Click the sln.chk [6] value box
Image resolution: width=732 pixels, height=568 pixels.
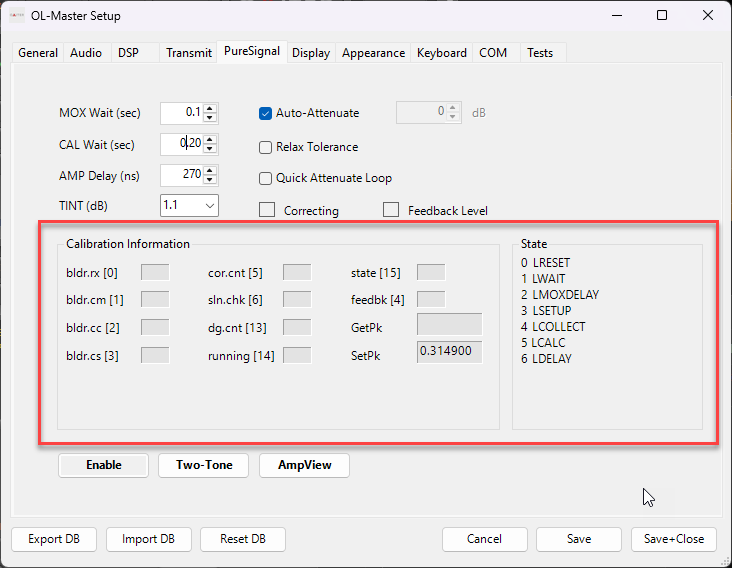(297, 299)
